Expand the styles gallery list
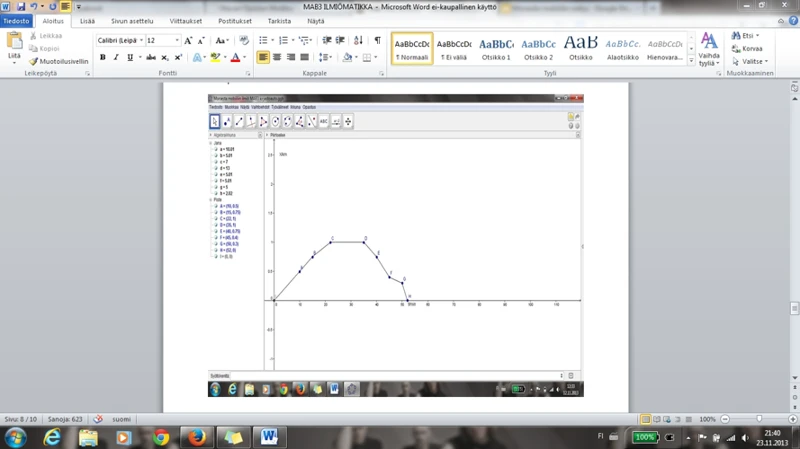Image resolution: width=800 pixels, height=449 pixels. [691, 61]
